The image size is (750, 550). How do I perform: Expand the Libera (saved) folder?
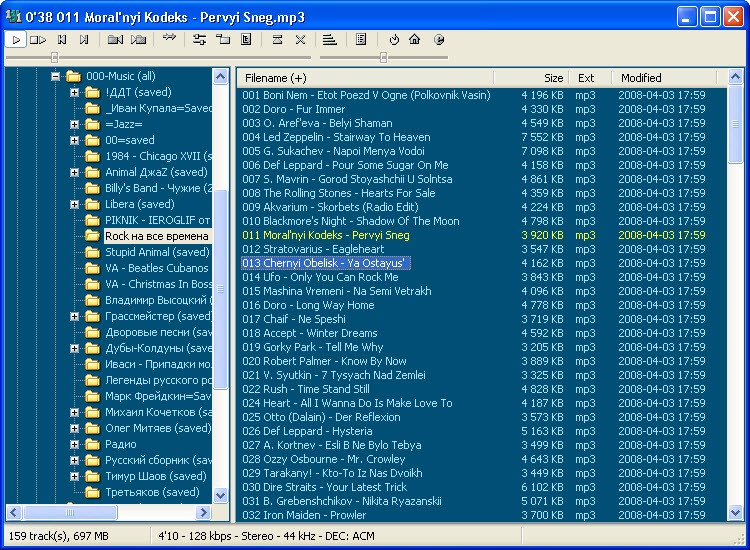tap(74, 204)
